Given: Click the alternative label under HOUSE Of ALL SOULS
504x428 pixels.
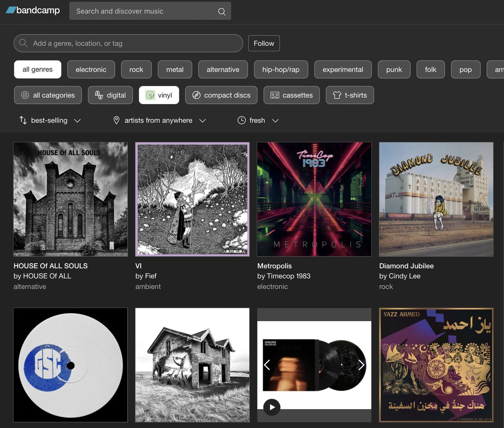Looking at the screenshot, I should (x=30, y=286).
